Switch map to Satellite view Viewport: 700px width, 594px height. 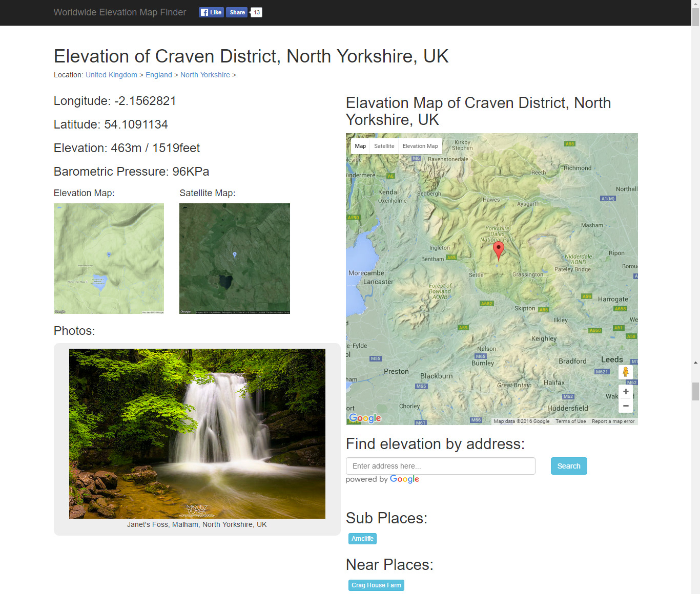[x=384, y=146]
